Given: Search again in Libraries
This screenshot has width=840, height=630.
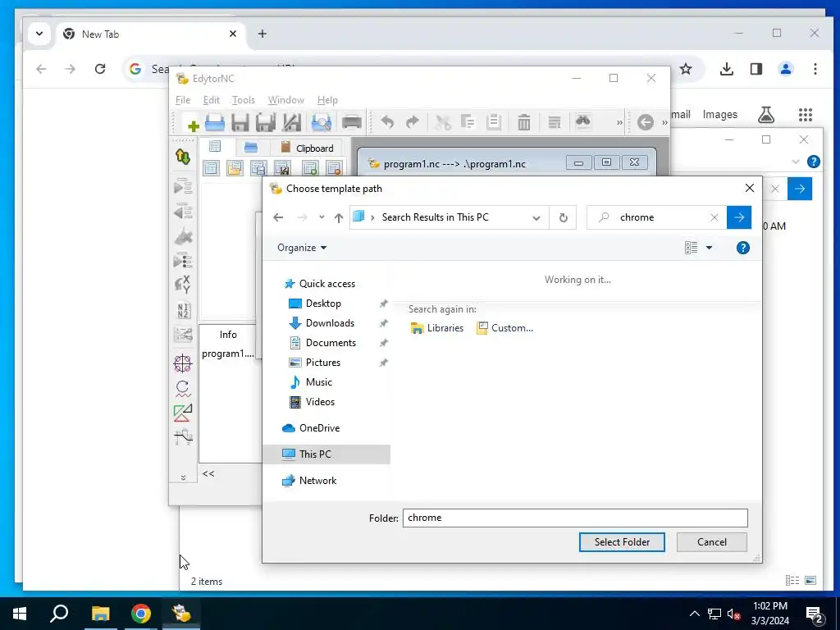Looking at the screenshot, I should pos(436,328).
